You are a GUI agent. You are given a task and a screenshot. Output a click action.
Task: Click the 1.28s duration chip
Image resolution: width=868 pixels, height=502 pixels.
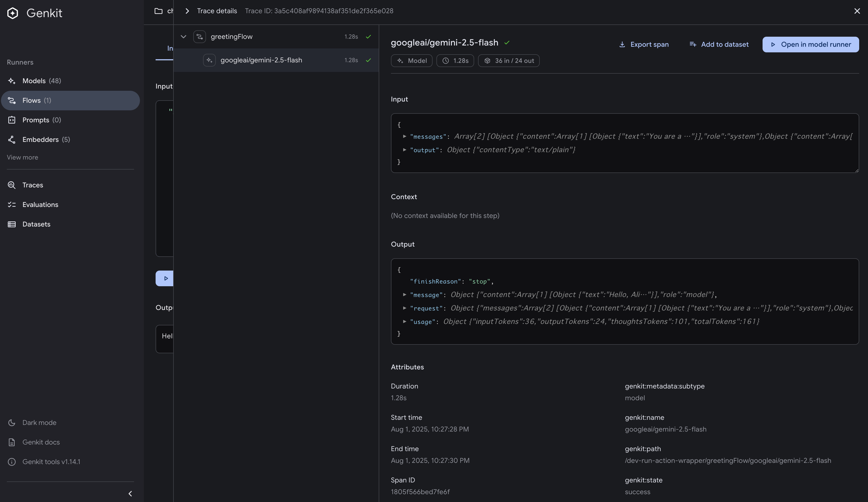coord(455,61)
